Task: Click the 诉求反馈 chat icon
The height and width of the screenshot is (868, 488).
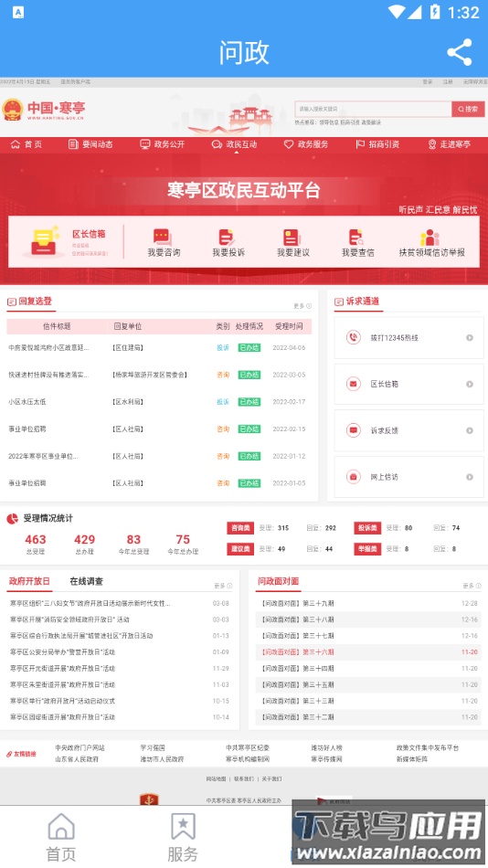Action: coord(354,430)
